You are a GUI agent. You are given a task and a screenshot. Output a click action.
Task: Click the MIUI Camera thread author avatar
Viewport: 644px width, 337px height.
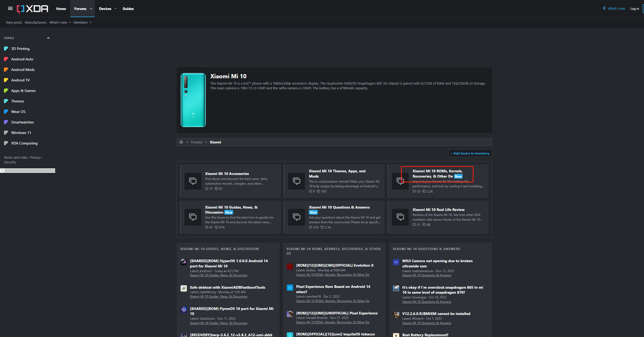(396, 262)
